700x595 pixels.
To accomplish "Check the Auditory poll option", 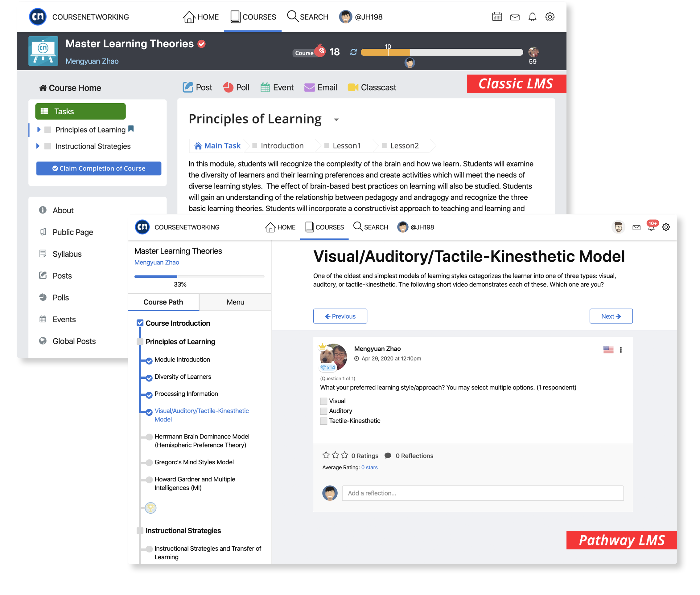I will (323, 411).
